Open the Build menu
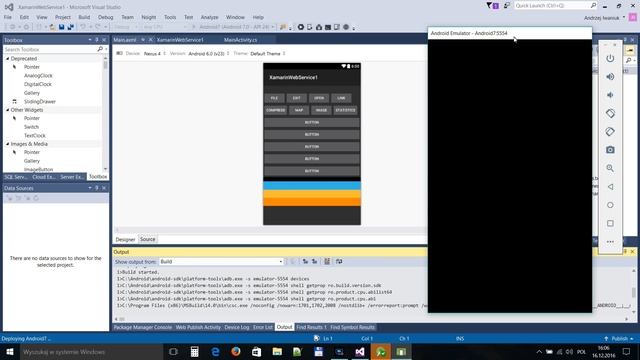 click(x=84, y=17)
